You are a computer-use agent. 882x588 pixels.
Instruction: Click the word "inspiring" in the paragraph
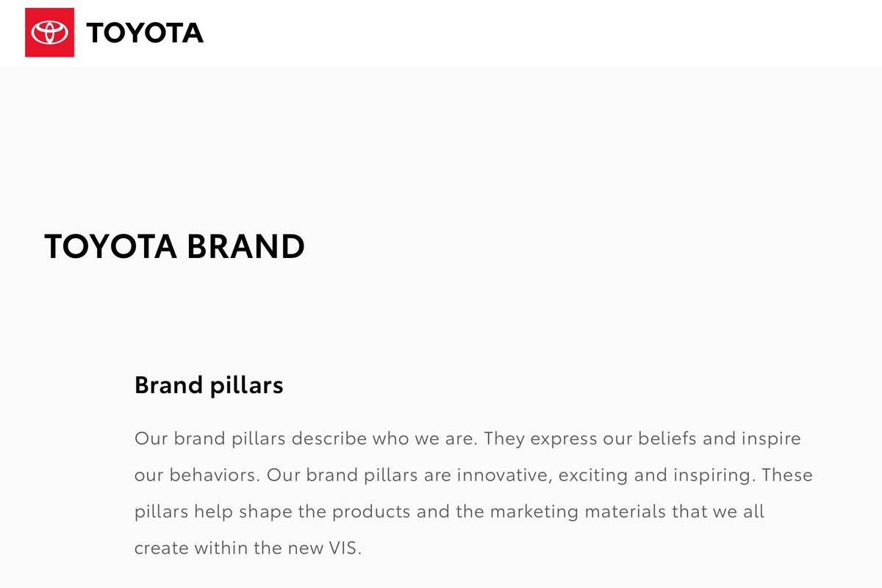click(714, 475)
